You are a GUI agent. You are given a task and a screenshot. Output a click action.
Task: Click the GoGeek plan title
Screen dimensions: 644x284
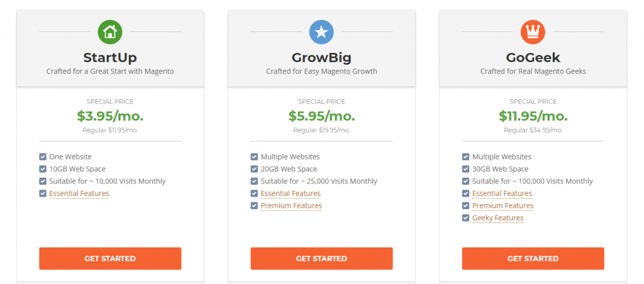pyautogui.click(x=533, y=57)
